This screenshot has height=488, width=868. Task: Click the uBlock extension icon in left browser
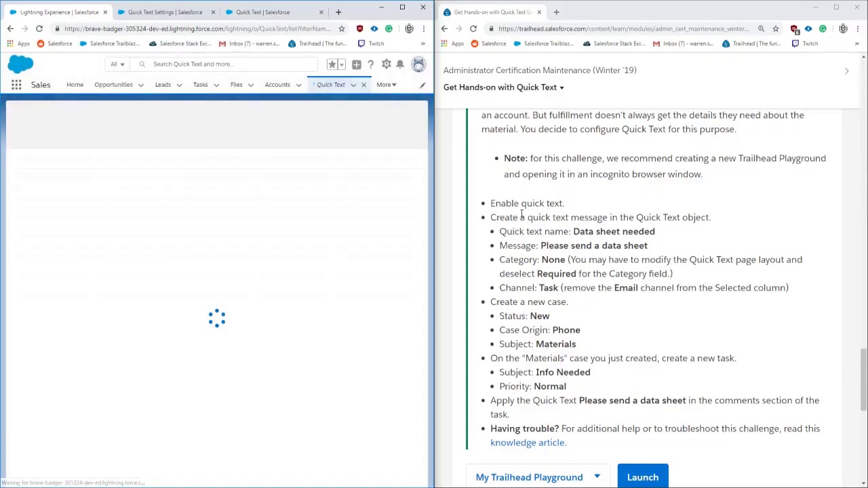(x=359, y=28)
